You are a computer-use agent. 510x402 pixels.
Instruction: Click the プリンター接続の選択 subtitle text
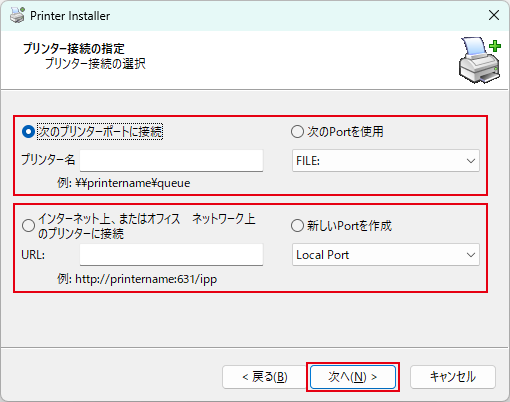coord(95,63)
